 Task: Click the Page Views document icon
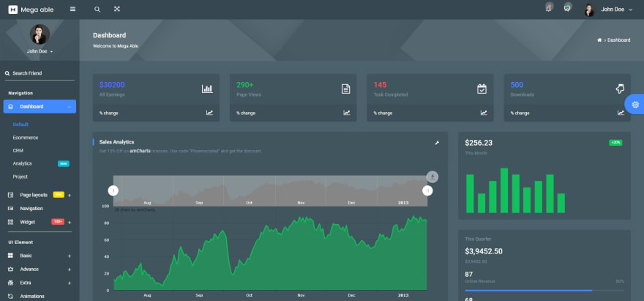pyautogui.click(x=346, y=89)
